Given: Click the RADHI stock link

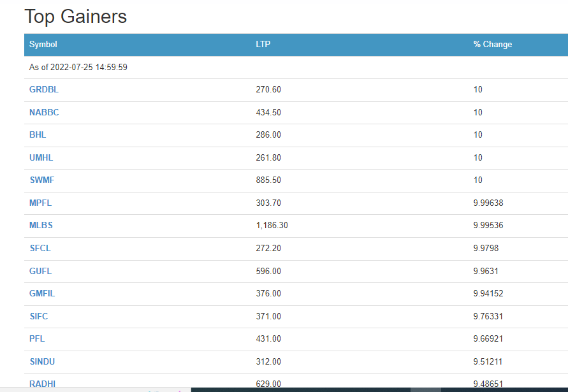Looking at the screenshot, I should pyautogui.click(x=41, y=384).
